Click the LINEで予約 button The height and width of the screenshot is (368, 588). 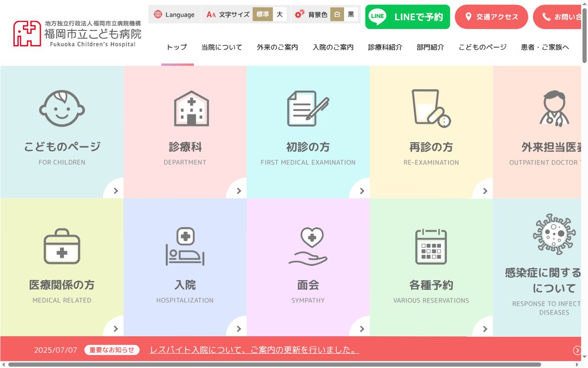point(407,17)
